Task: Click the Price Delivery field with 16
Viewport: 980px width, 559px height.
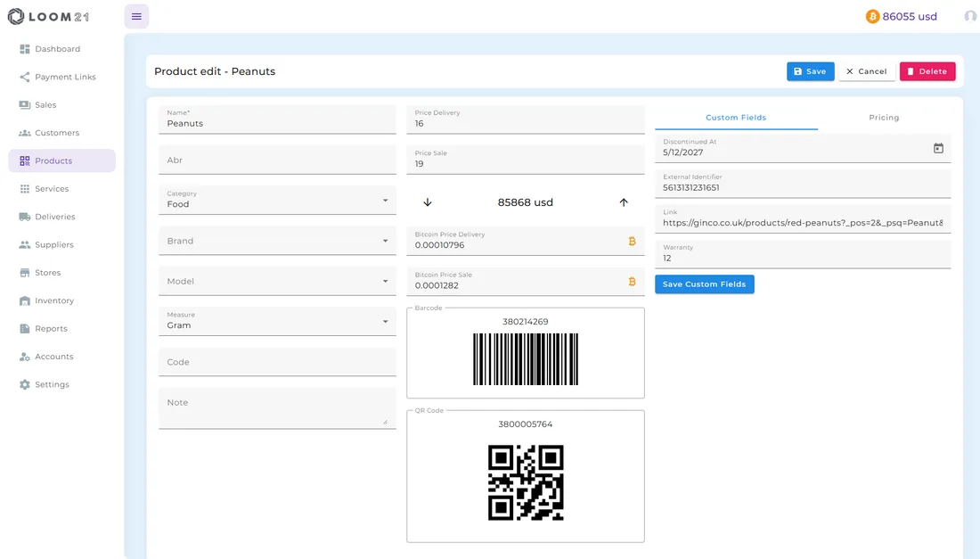Action: coord(526,119)
